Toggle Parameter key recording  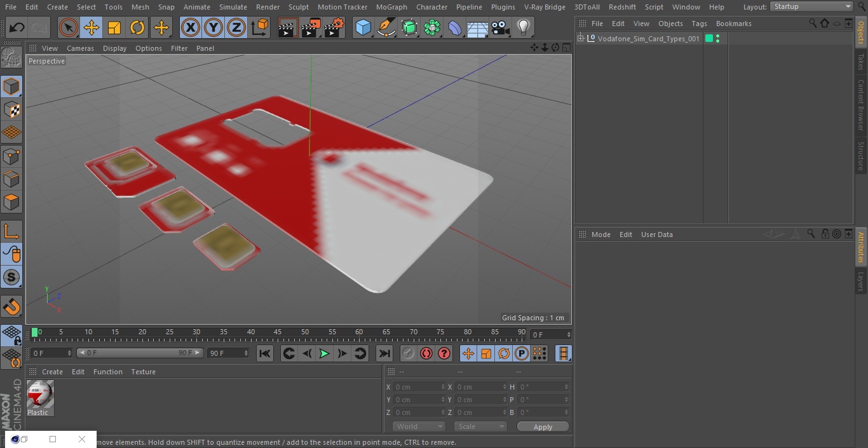pyautogui.click(x=522, y=353)
